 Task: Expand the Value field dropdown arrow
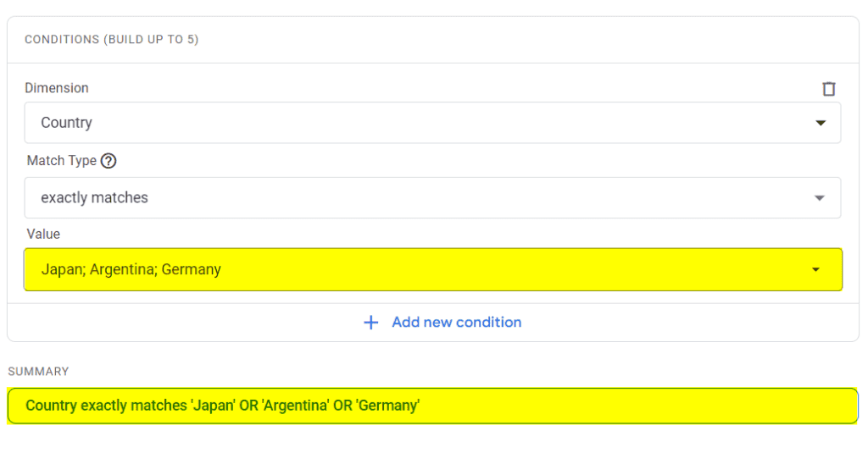[815, 270]
